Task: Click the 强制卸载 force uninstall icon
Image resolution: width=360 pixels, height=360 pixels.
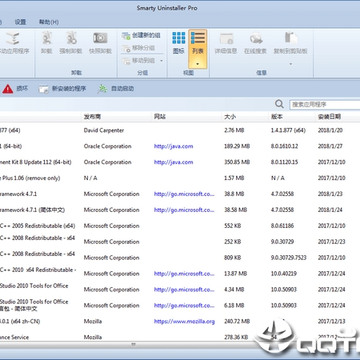Action: coord(71,38)
